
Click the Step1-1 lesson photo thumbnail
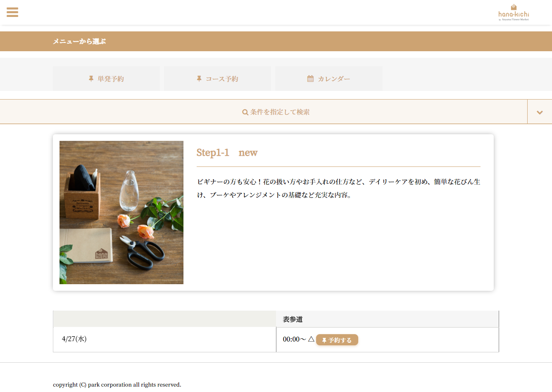[121, 212]
